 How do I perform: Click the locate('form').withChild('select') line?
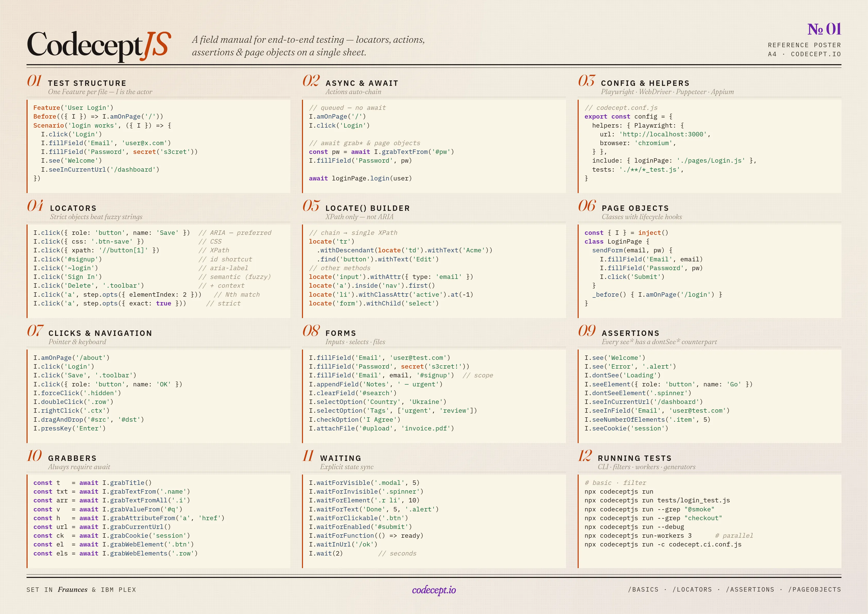pos(374,303)
